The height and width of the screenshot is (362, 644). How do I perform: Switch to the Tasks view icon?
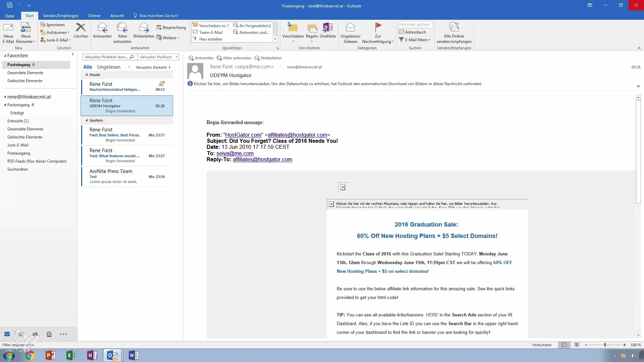pyautogui.click(x=49, y=334)
